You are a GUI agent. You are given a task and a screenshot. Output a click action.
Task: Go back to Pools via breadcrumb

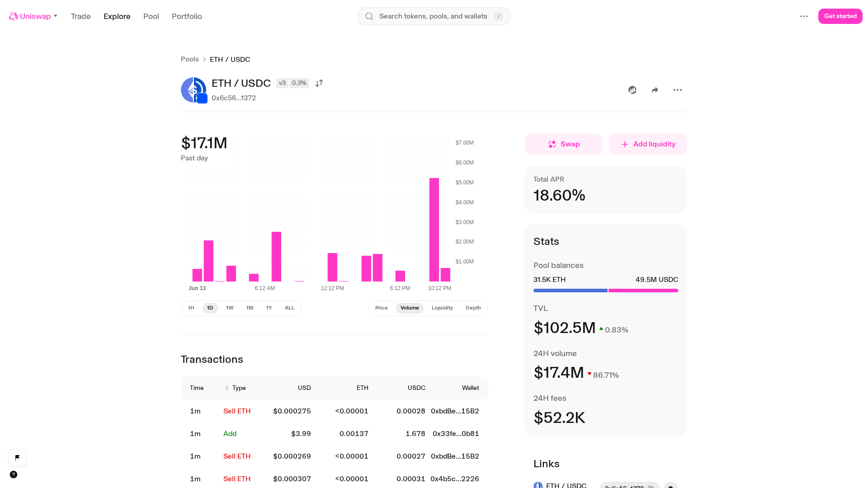[190, 59]
